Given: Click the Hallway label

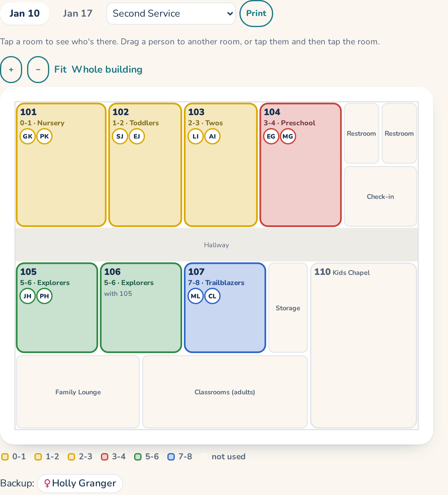Looking at the screenshot, I should tap(217, 245).
